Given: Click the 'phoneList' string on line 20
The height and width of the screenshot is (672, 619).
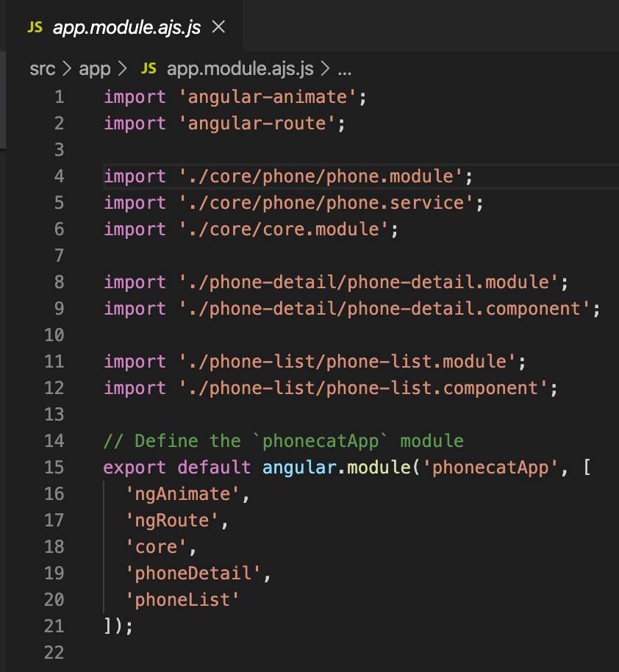Looking at the screenshot, I should pyautogui.click(x=182, y=599).
